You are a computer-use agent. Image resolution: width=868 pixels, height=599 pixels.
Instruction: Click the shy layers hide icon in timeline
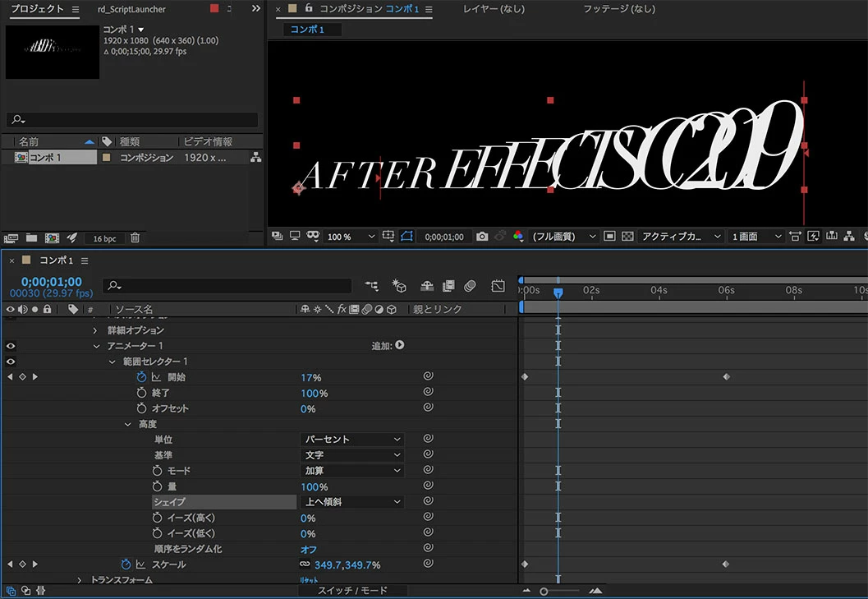427,285
